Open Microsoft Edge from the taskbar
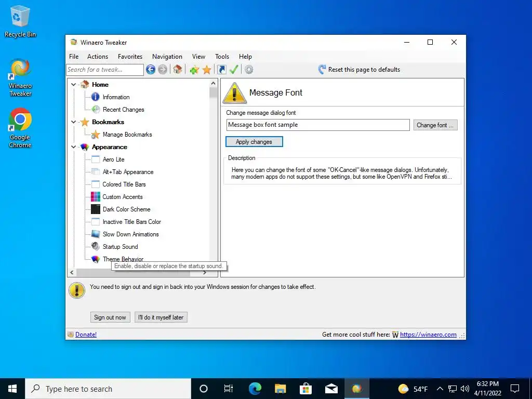 pos(255,389)
